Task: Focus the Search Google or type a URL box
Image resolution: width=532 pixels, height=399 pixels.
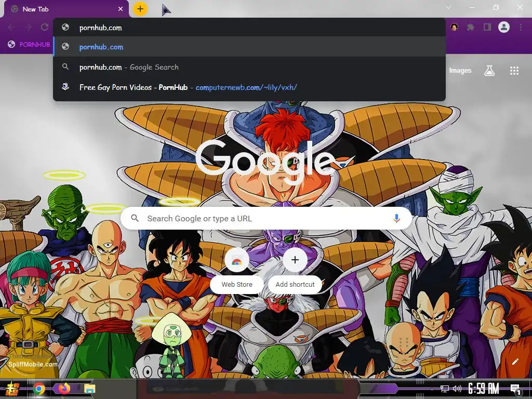Action: (x=266, y=218)
